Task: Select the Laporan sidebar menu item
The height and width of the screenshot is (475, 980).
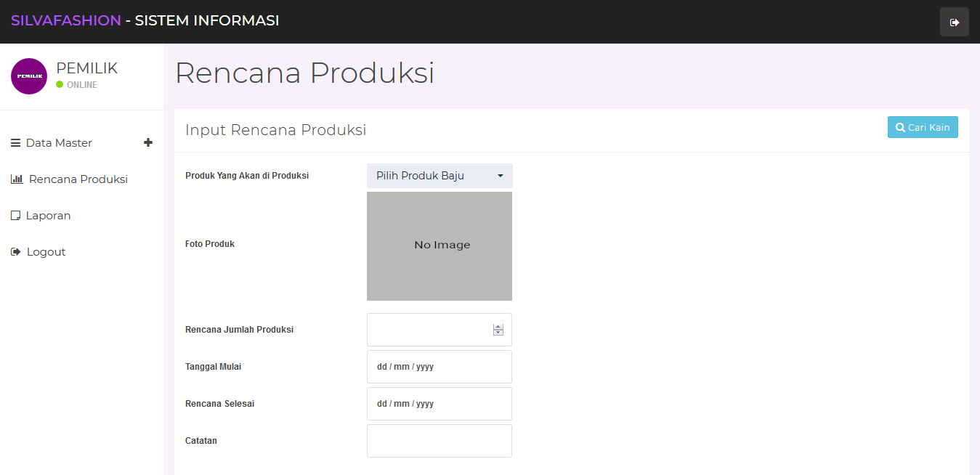Action: pyautogui.click(x=48, y=215)
